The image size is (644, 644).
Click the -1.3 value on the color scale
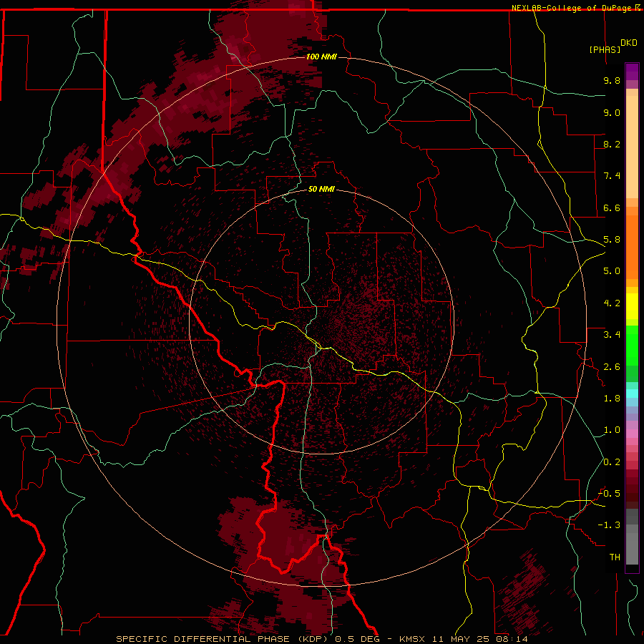pos(609,525)
